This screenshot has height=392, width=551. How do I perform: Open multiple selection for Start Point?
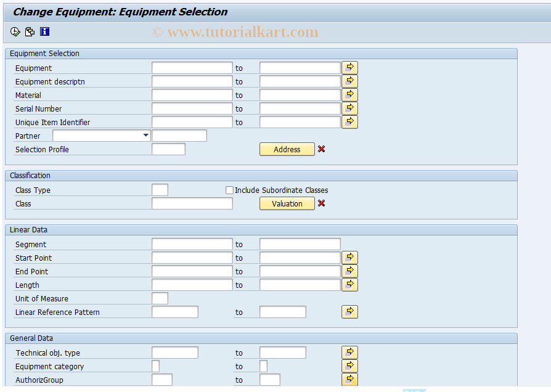349,257
